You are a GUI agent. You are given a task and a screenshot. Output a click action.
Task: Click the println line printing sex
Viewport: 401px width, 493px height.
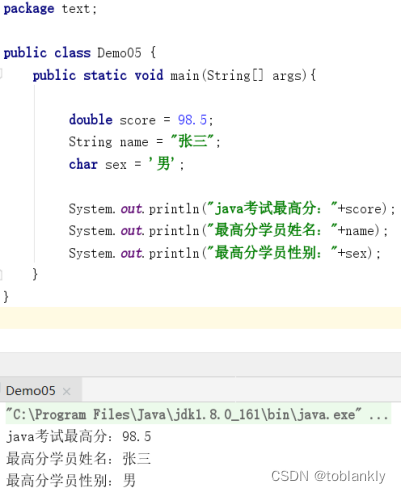224,253
